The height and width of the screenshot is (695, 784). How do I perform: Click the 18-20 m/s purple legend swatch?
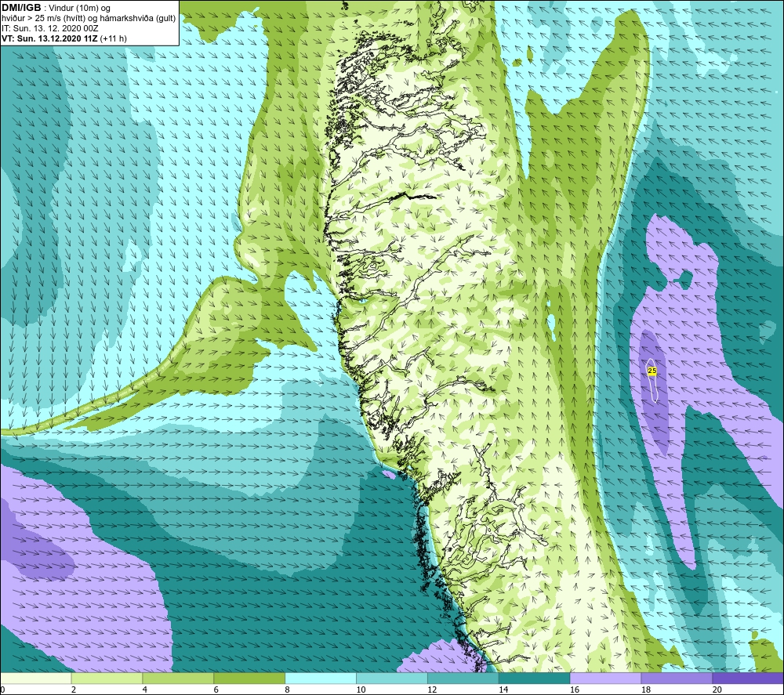tap(677, 679)
